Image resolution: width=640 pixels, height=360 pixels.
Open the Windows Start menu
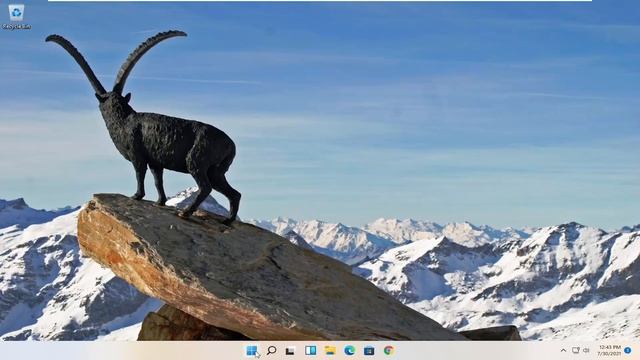(x=252, y=350)
